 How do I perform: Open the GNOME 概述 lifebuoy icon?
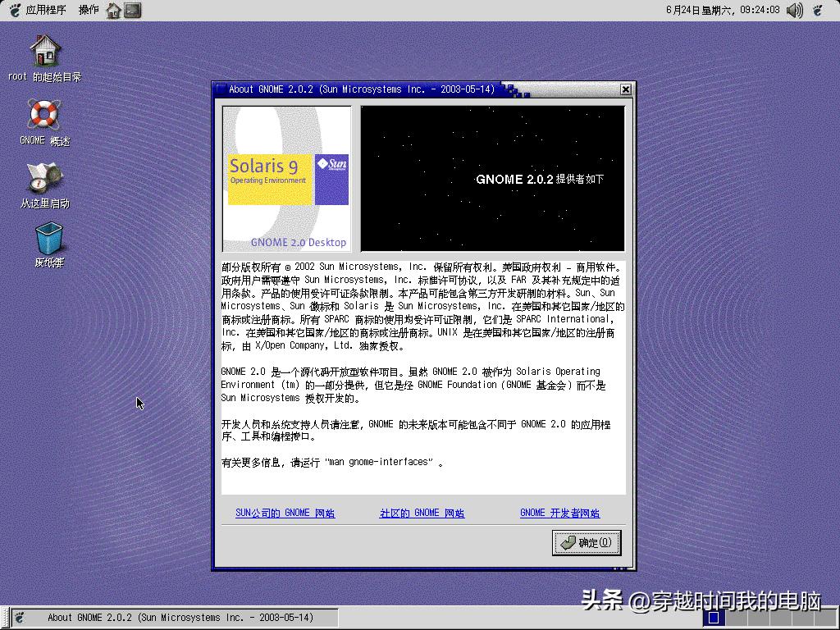click(x=44, y=123)
